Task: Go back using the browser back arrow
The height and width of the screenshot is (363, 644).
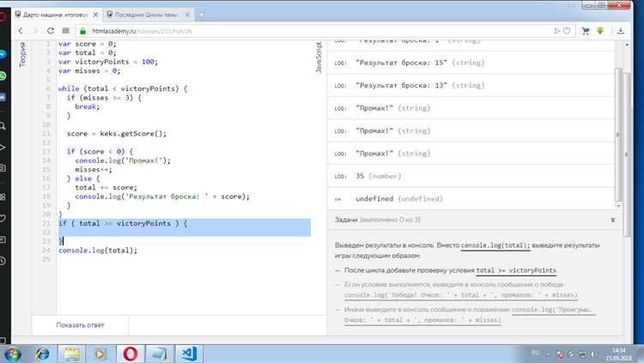Action: (21, 31)
